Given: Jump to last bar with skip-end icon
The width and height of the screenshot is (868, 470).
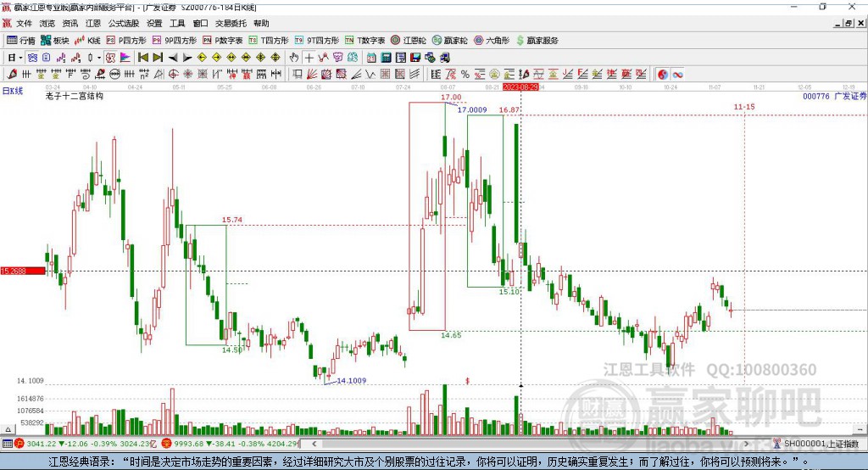Looking at the screenshot, I should (158, 58).
